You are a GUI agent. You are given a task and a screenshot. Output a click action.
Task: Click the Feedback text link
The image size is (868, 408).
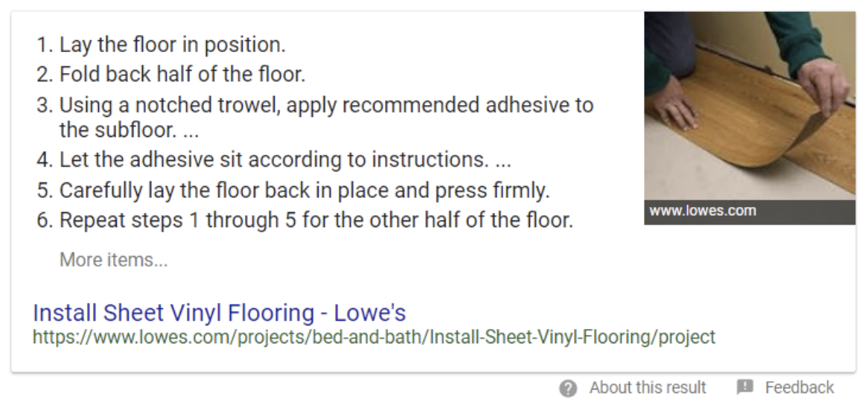pyautogui.click(x=799, y=387)
